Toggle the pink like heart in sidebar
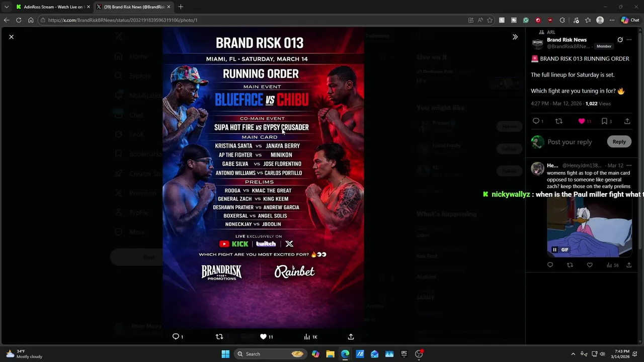The width and height of the screenshot is (644, 362). pos(582,121)
